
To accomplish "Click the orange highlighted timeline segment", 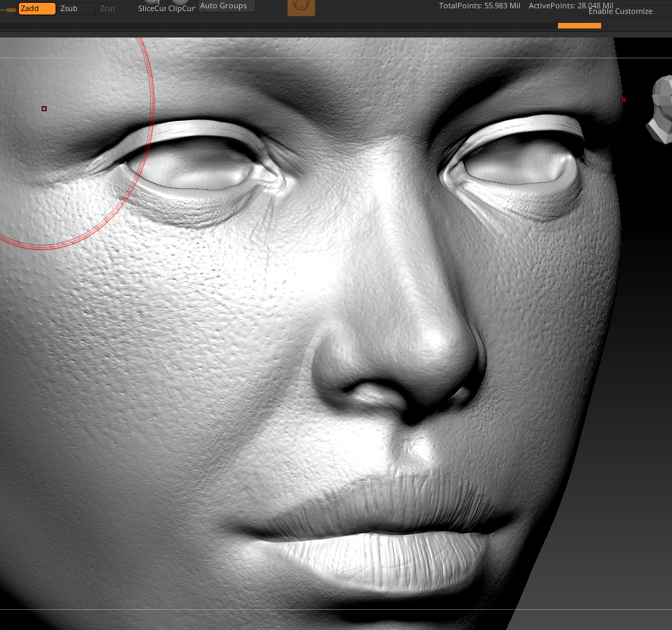I will (579, 26).
